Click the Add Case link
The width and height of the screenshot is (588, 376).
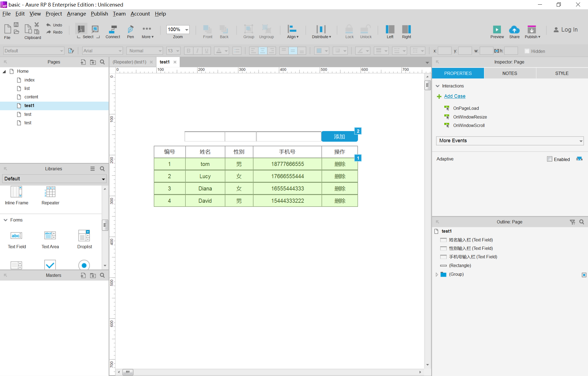(x=455, y=96)
